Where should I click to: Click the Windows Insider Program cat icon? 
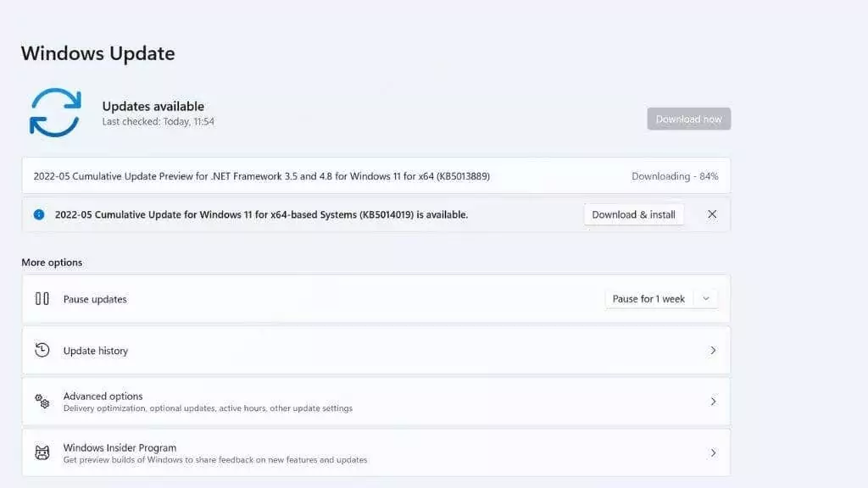click(42, 452)
